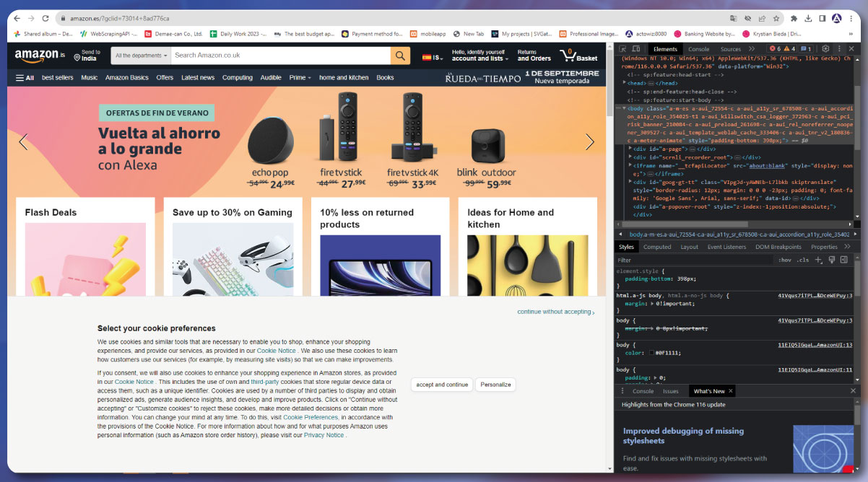The image size is (868, 482).
Task: Open the All hamburger menu
Action: [x=25, y=77]
